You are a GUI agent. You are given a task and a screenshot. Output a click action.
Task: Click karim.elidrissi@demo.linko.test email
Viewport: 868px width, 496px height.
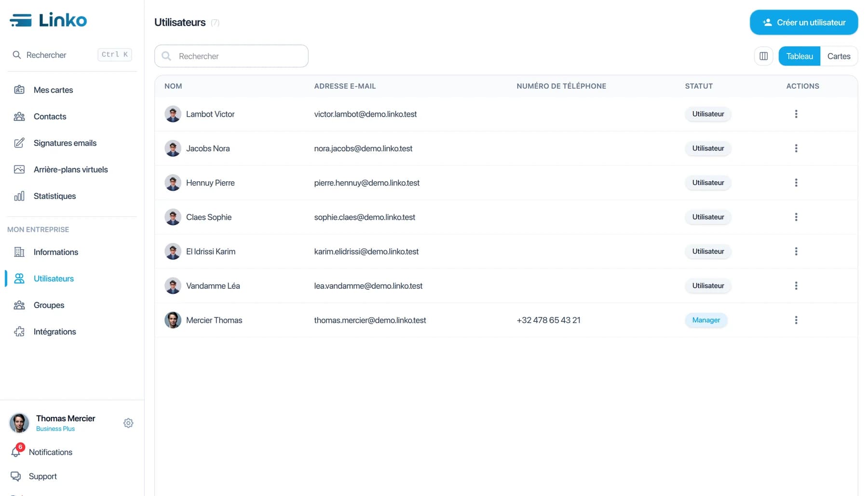coord(366,251)
